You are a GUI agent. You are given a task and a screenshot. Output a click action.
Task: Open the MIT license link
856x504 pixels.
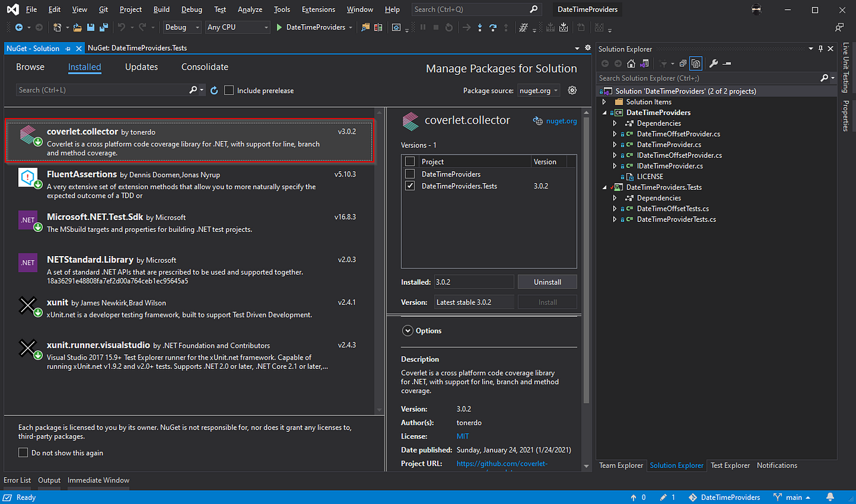(461, 436)
